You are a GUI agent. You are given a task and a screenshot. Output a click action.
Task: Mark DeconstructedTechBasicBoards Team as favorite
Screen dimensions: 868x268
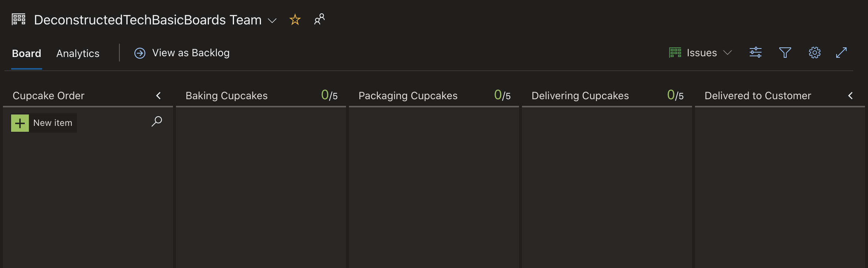pyautogui.click(x=295, y=19)
